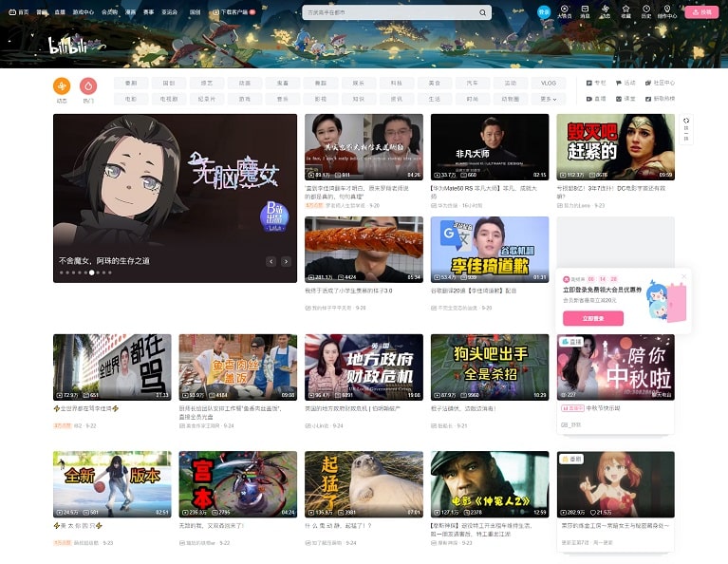Expand the 更多 categories dropdown
The width and height of the screenshot is (728, 564).
[x=549, y=99]
